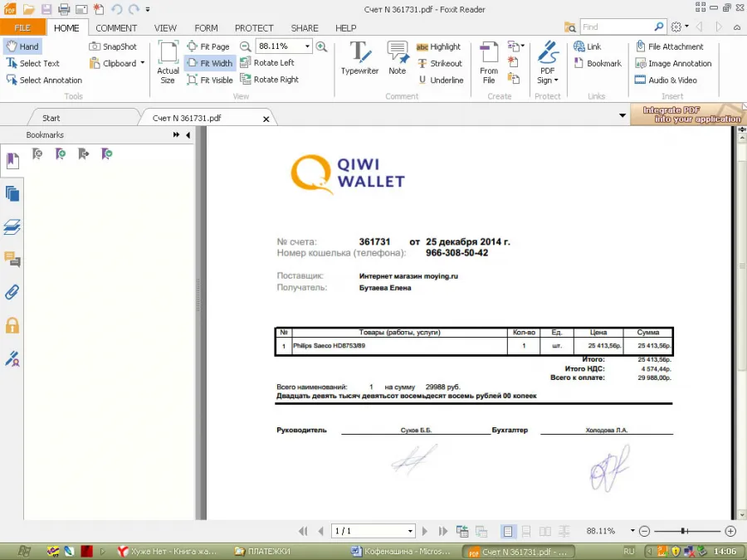Open the Clipboard dropdown
This screenshot has width=747, height=560.
point(142,63)
